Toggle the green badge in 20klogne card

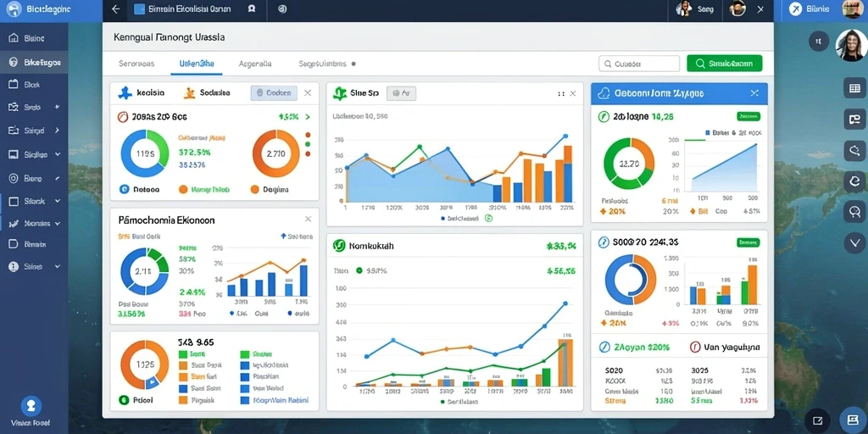pyautogui.click(x=748, y=116)
